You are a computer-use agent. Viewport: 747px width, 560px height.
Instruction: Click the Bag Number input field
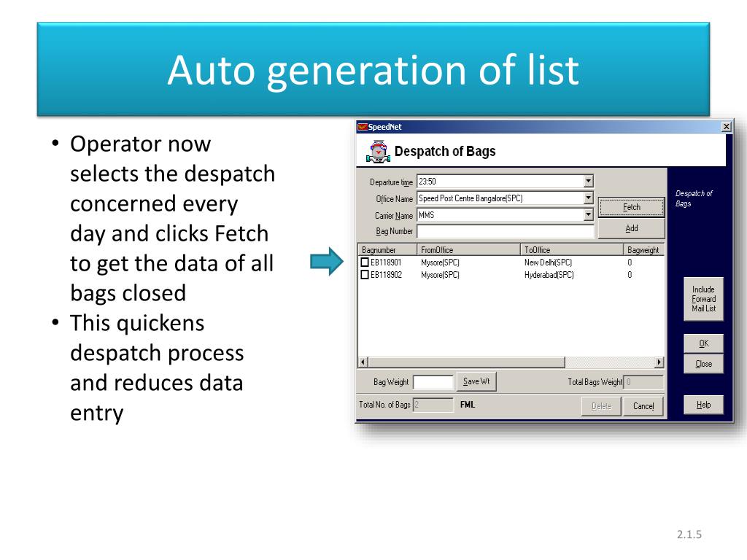tap(506, 231)
